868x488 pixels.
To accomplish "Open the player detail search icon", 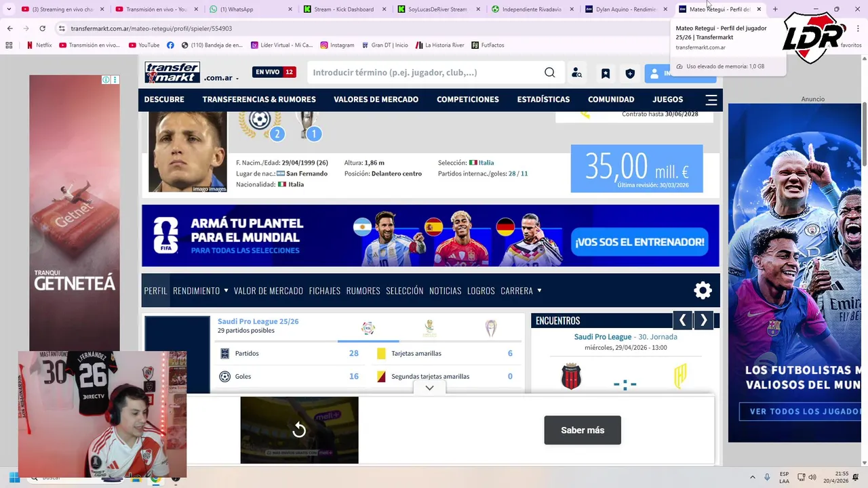I will click(x=576, y=73).
